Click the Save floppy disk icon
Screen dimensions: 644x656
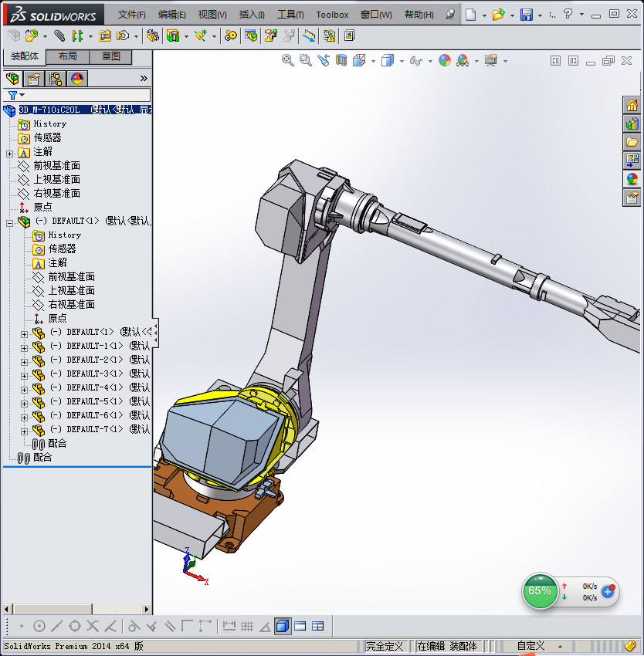coord(526,15)
